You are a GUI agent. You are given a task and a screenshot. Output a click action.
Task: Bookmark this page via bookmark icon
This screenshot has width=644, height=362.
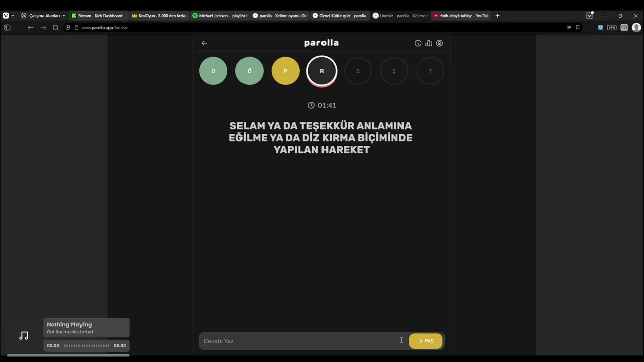[578, 28]
